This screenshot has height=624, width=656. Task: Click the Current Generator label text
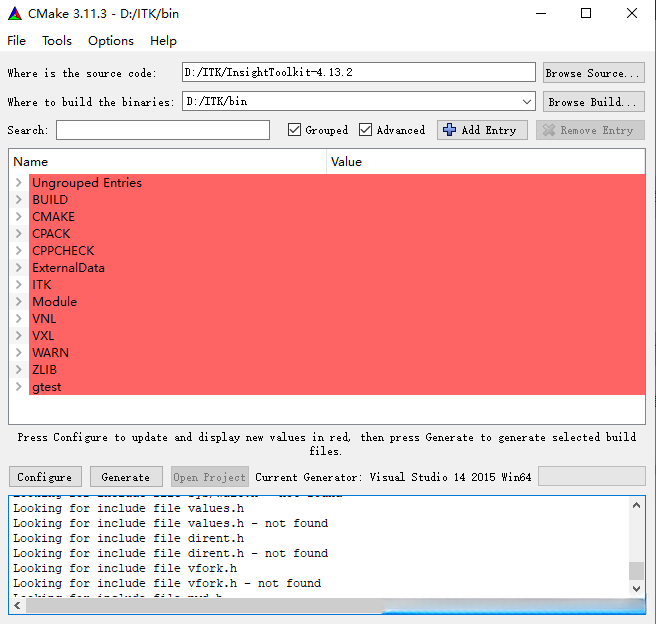[393, 477]
